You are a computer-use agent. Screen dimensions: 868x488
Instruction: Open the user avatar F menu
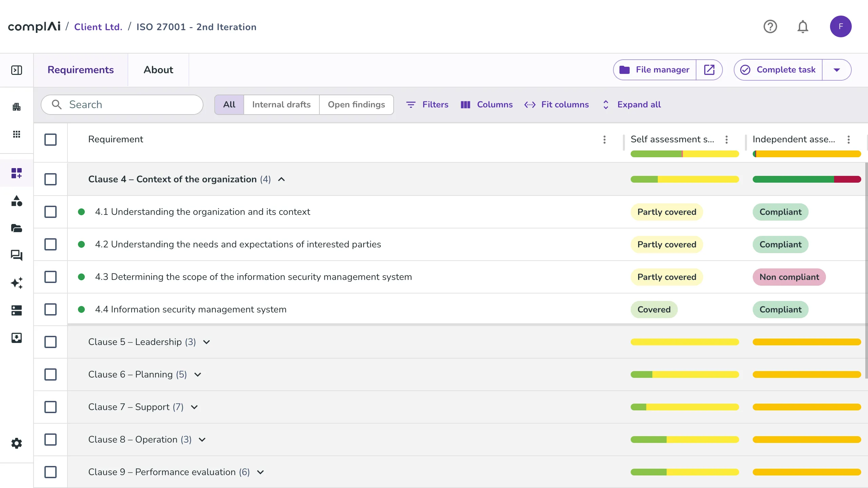pyautogui.click(x=841, y=26)
